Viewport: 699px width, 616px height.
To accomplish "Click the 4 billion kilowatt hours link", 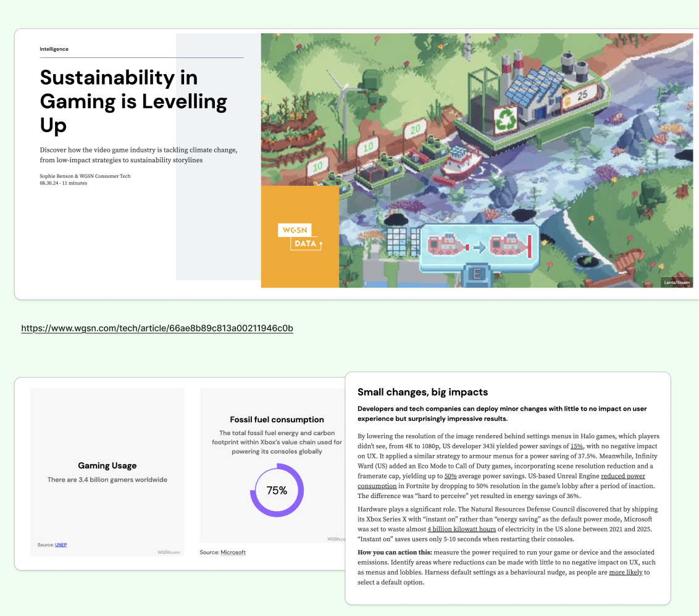I will [x=461, y=529].
